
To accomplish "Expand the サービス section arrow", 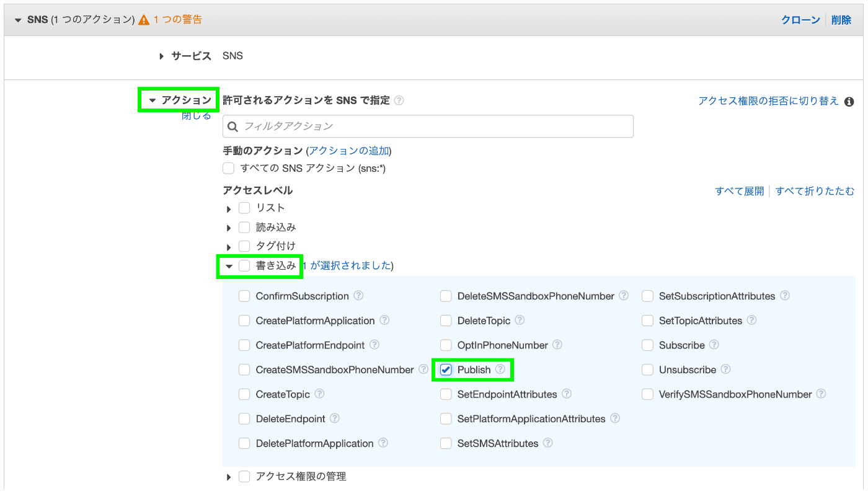I will (x=162, y=56).
